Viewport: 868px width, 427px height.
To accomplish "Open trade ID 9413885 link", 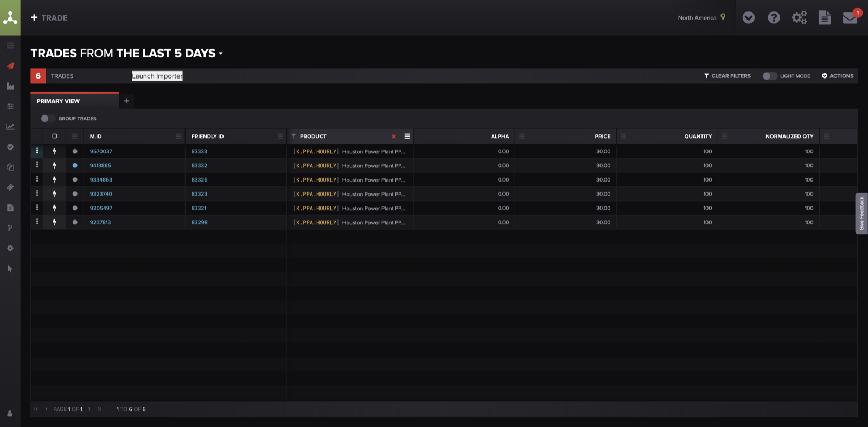I will (100, 166).
